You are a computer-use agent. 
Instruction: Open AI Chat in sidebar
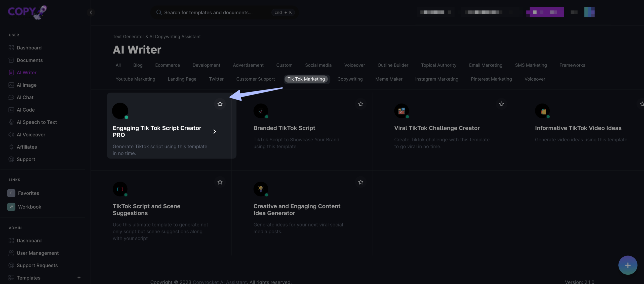pos(25,98)
